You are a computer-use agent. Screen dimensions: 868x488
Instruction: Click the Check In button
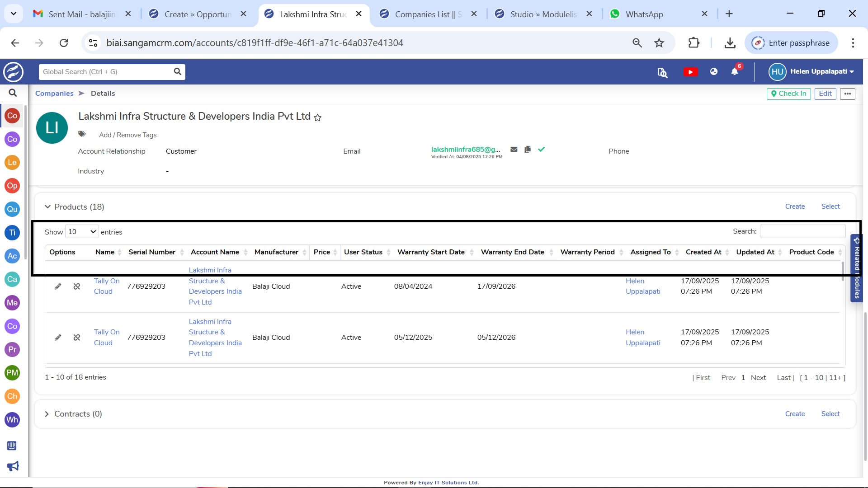pyautogui.click(x=789, y=94)
